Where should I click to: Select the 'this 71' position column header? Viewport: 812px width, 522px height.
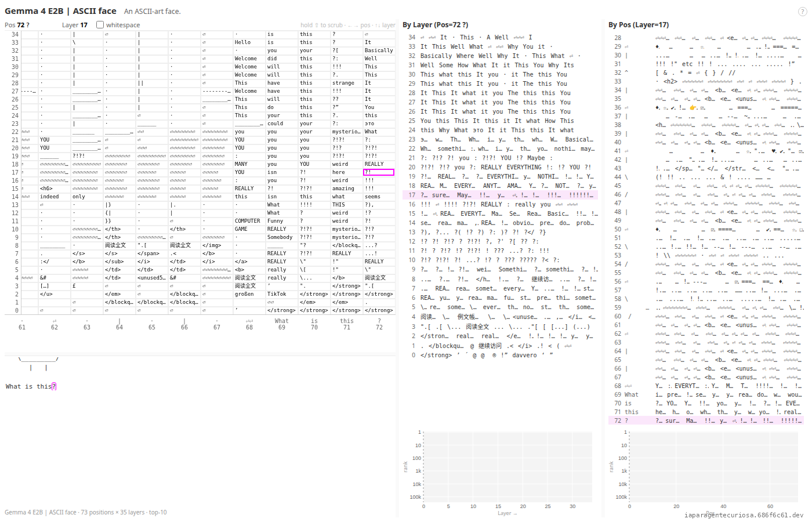coord(347,324)
